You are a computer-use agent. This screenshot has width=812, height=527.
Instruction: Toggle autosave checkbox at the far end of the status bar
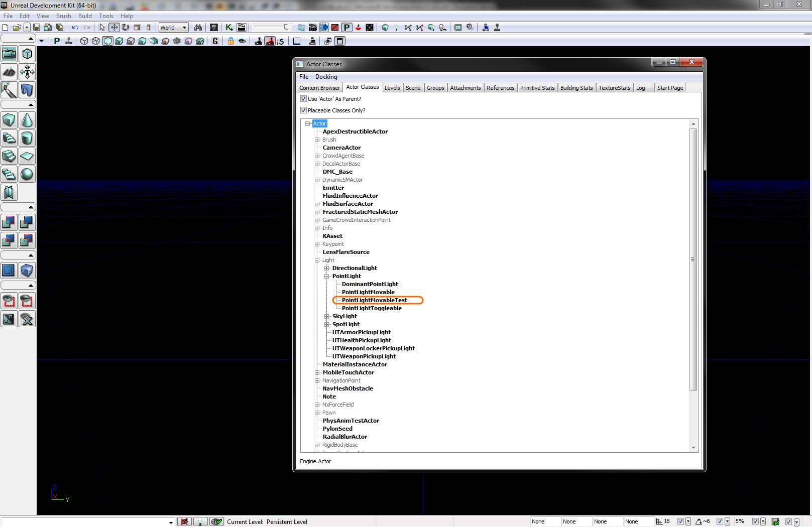(789, 521)
